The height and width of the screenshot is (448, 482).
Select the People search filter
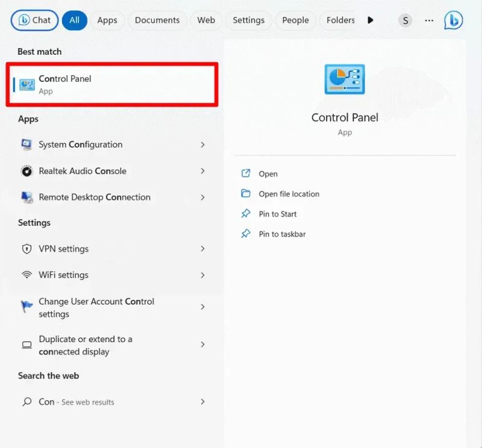point(295,20)
